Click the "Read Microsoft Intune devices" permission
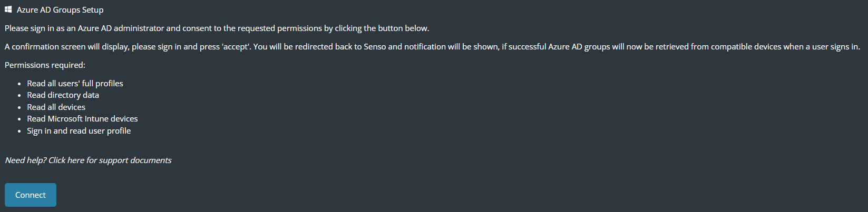Viewport: 868px width, 212px height. [82, 119]
